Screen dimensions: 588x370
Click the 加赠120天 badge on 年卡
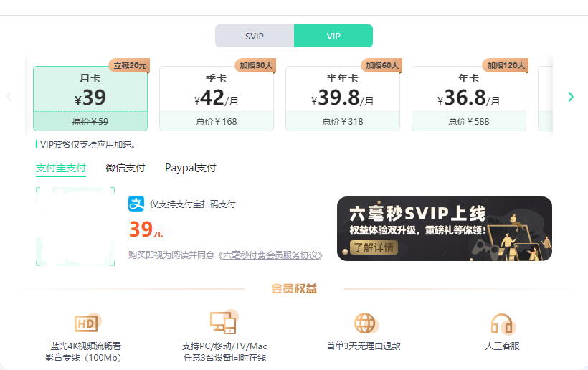coord(506,65)
